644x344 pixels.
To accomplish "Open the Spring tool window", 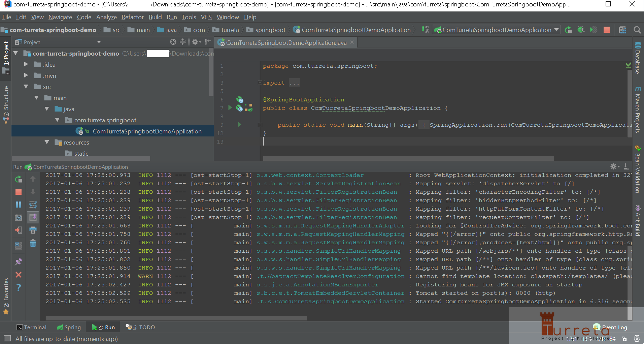I will [69, 327].
